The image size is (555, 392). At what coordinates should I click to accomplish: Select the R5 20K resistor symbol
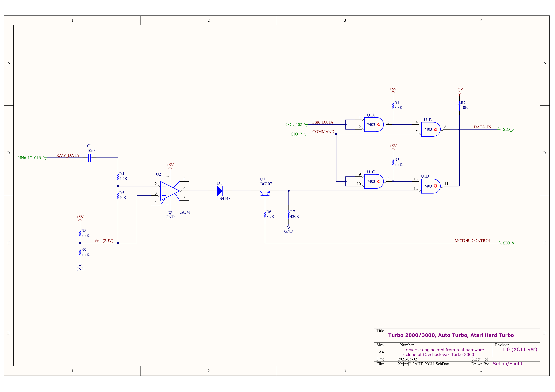click(118, 195)
